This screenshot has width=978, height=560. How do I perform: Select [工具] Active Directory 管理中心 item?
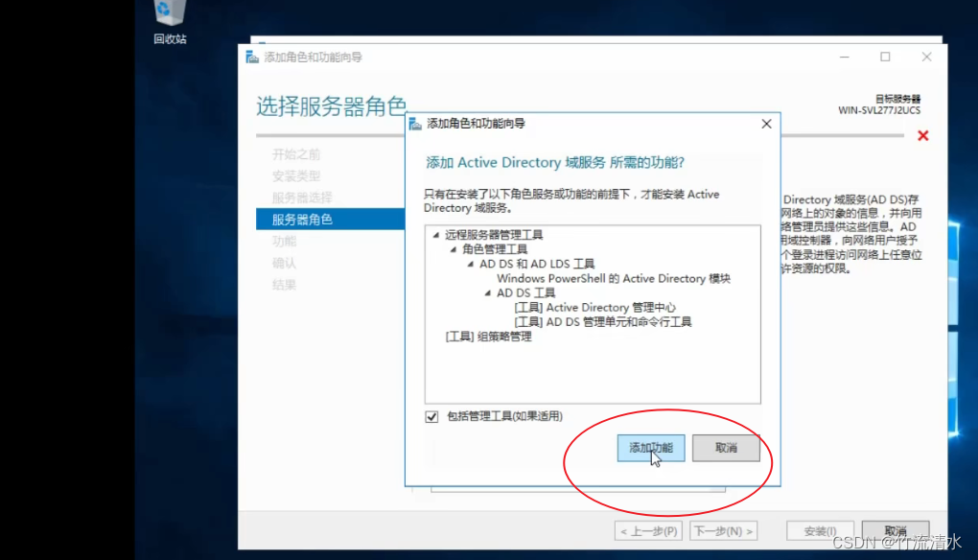tap(594, 308)
